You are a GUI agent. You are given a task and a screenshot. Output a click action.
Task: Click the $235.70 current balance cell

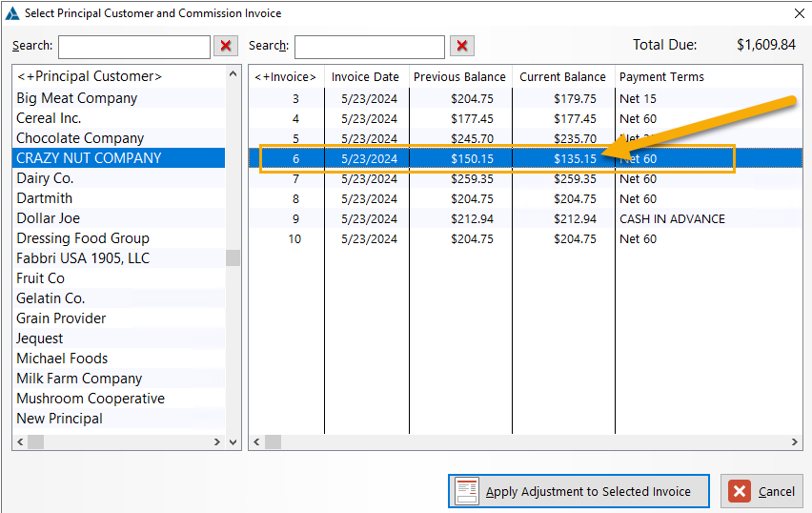(x=575, y=138)
